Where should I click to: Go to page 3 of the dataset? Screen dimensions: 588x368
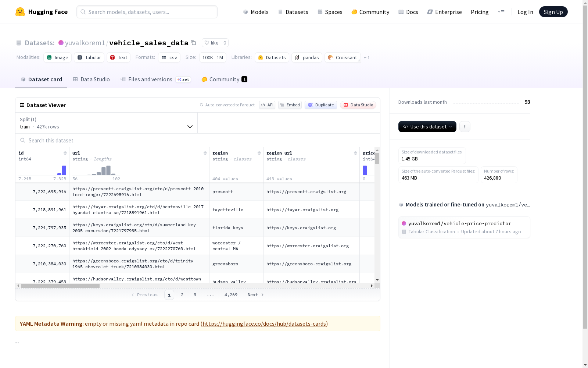tap(195, 295)
